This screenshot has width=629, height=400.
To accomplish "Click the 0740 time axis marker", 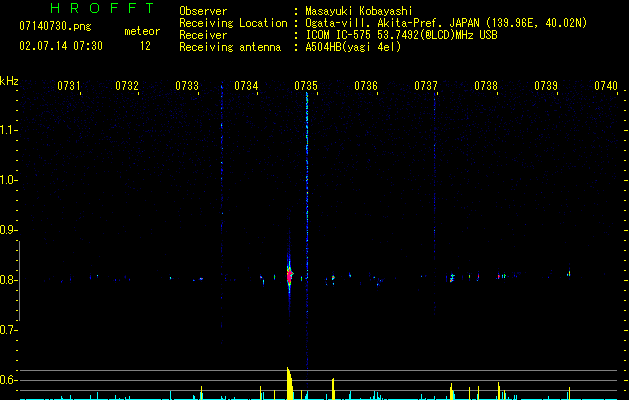I will 606,86.
